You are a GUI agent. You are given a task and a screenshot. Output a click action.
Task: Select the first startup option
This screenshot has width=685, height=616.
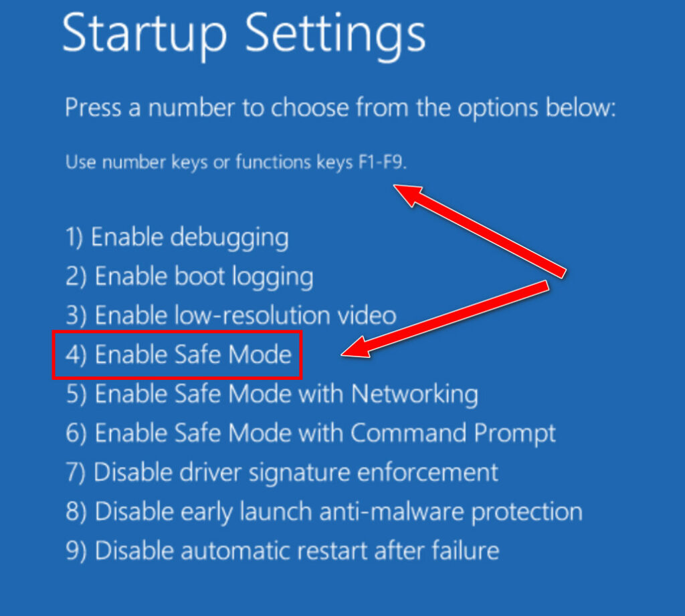[177, 236]
